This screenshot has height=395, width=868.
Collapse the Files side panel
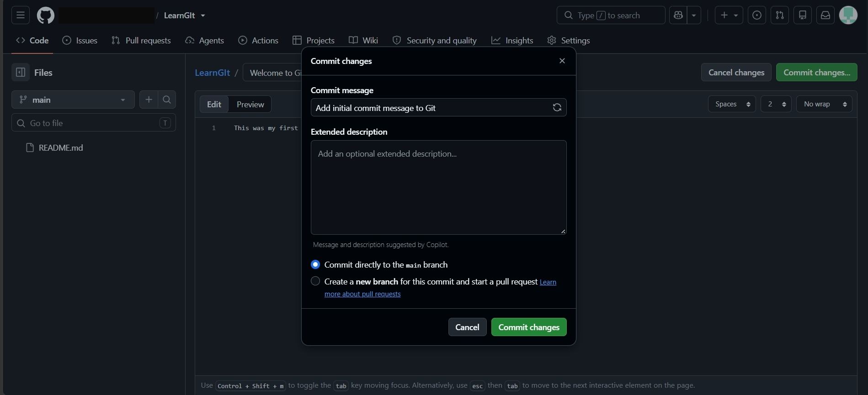pos(21,72)
